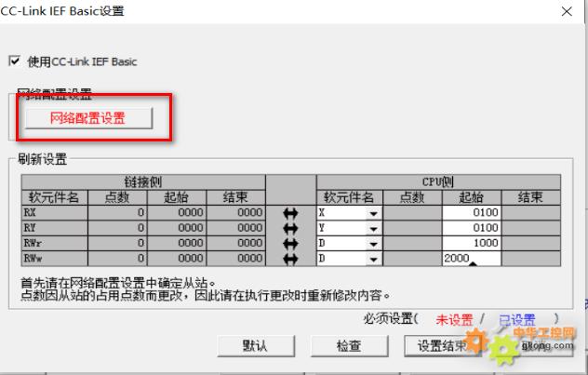Open the 网络配置设置 button
The height and width of the screenshot is (375, 588).
coord(88,118)
